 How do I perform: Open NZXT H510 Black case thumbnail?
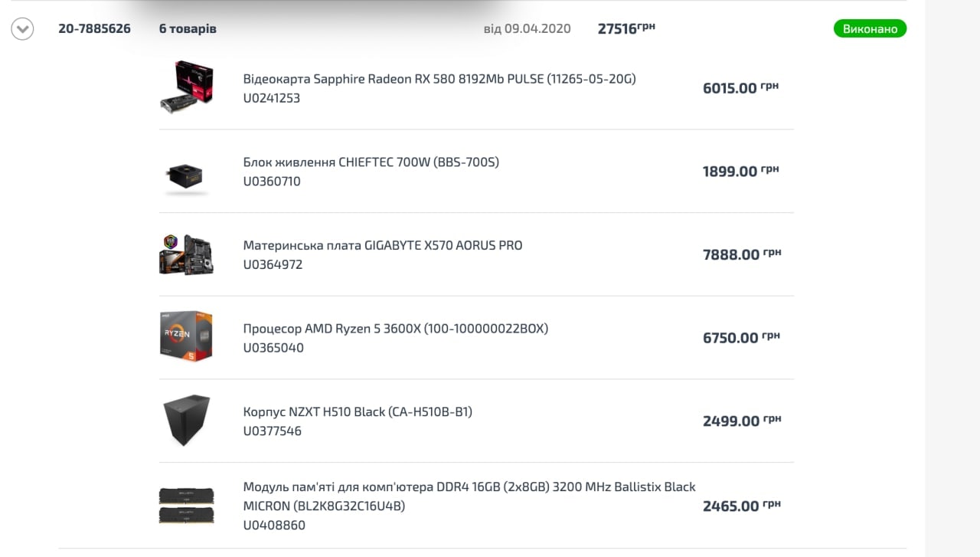tap(186, 421)
